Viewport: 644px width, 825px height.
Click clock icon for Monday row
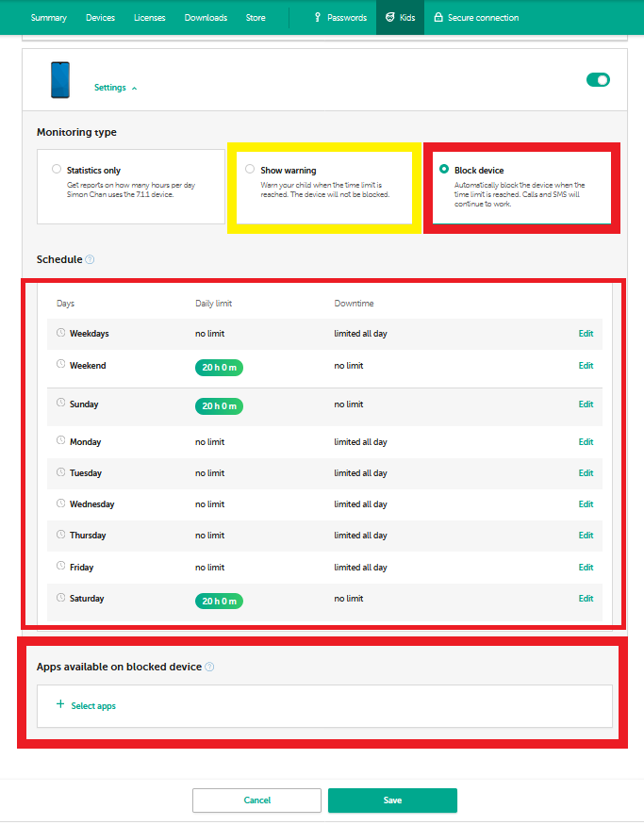[x=61, y=440]
